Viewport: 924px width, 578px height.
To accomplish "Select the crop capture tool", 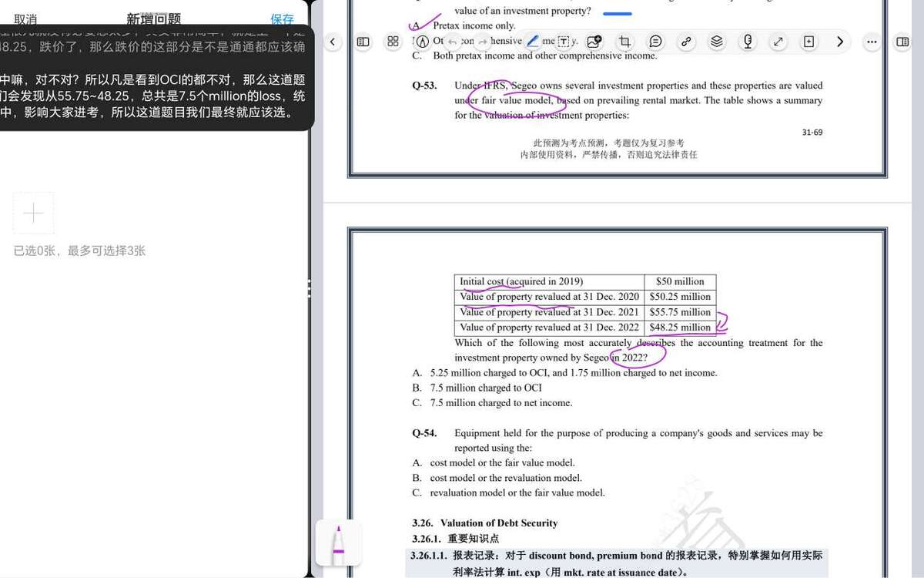I will [x=625, y=42].
